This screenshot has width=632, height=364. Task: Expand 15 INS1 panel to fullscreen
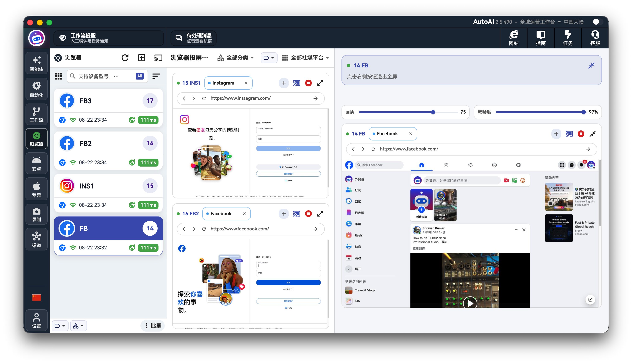point(320,83)
